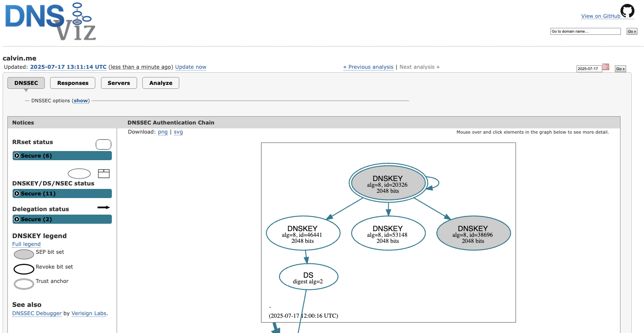Show the DNSSEC options
This screenshot has width=644, height=333.
click(x=81, y=101)
